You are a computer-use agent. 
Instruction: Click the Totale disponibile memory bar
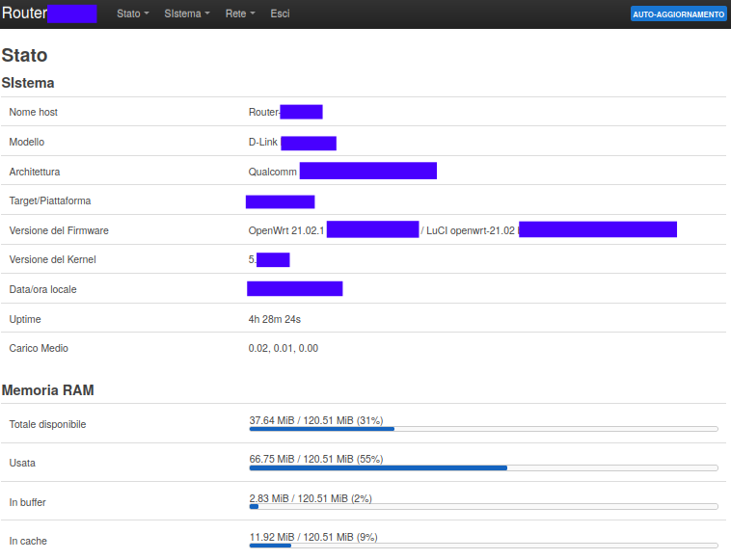483,429
